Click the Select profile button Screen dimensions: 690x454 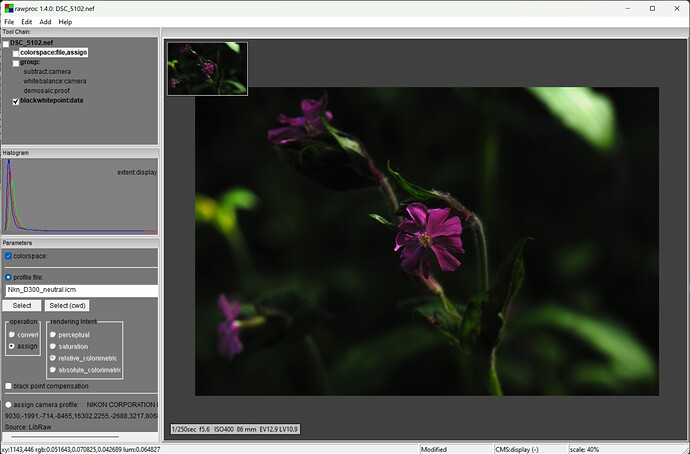(x=22, y=305)
